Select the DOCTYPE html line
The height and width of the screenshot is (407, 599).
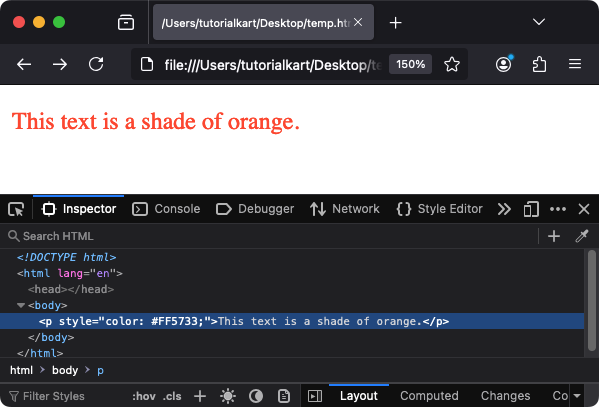[66, 257]
